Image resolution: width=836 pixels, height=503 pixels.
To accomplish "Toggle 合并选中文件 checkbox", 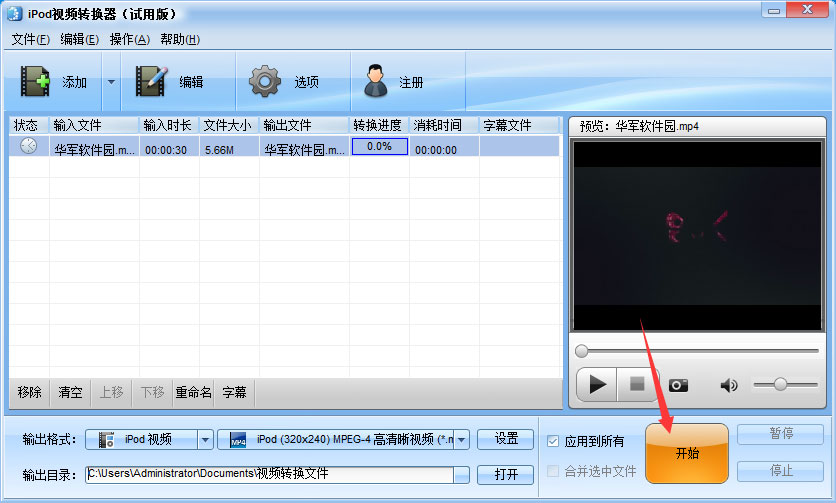I will pos(555,471).
